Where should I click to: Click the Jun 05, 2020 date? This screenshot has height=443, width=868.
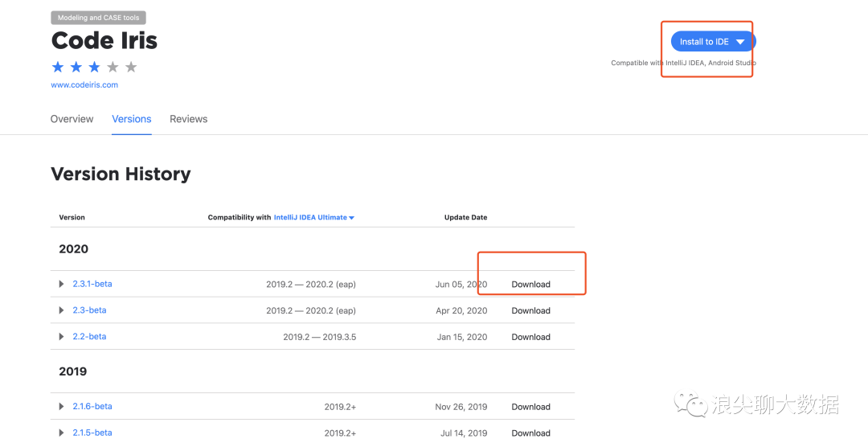461,284
